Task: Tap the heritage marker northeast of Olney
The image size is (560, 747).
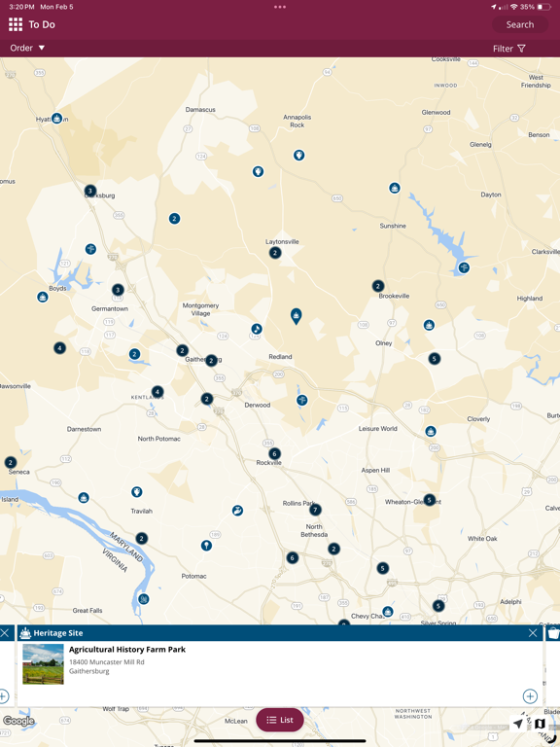Action: (x=429, y=326)
